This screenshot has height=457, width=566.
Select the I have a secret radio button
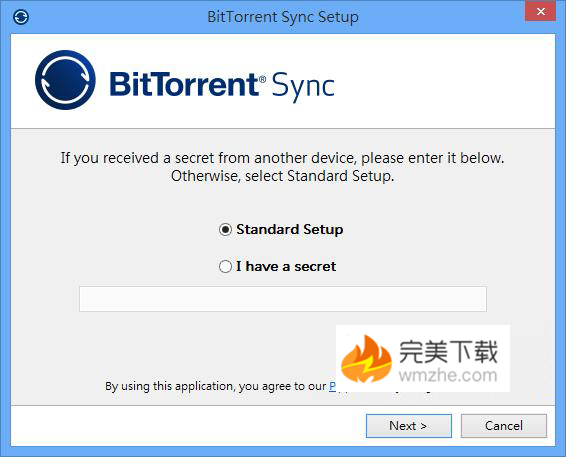pos(225,267)
